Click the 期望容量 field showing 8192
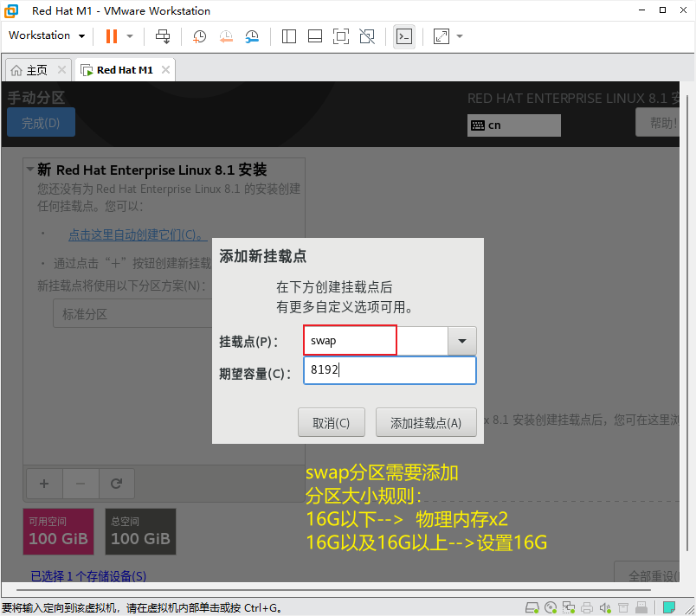This screenshot has width=696, height=616. [x=390, y=370]
